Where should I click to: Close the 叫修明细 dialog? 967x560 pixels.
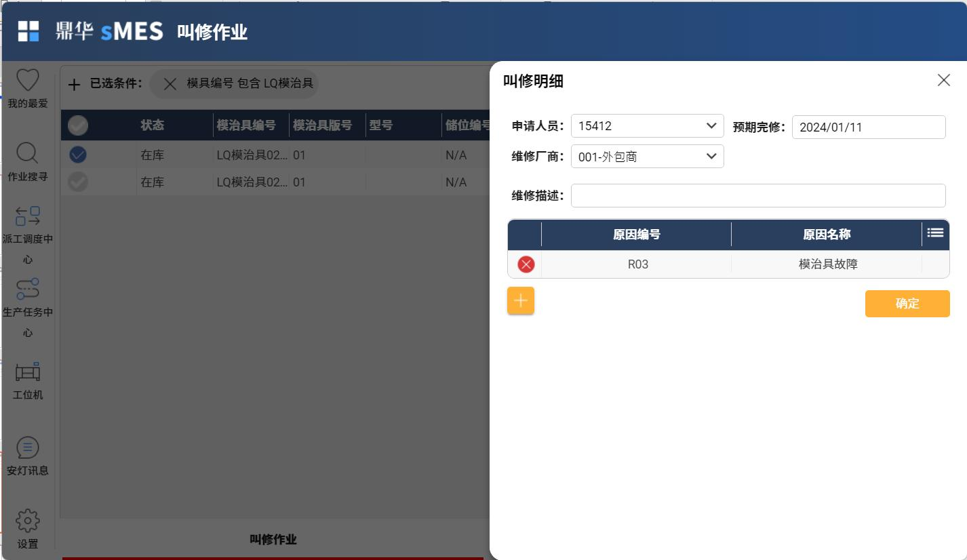pyautogui.click(x=943, y=80)
